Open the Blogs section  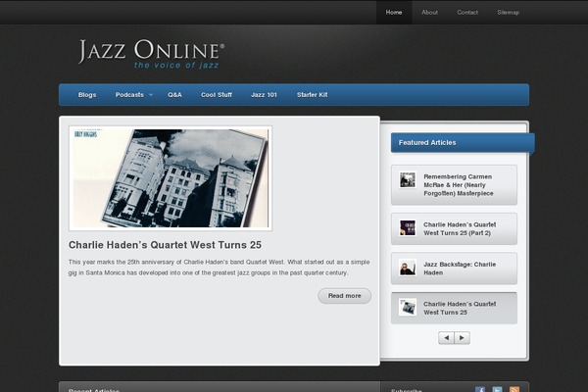click(x=87, y=95)
